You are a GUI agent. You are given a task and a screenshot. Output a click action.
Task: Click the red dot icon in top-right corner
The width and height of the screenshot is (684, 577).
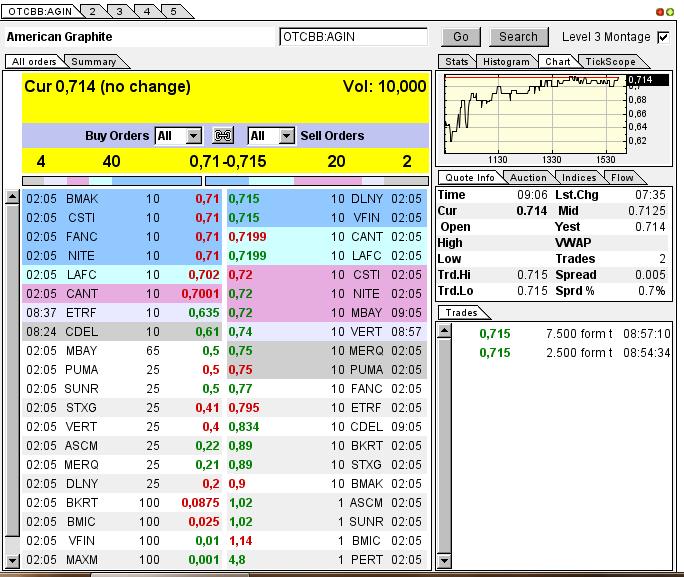659,12
